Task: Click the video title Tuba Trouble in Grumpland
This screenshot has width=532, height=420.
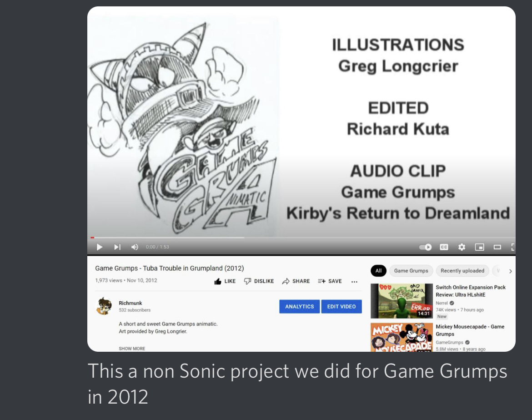Action: click(x=169, y=268)
